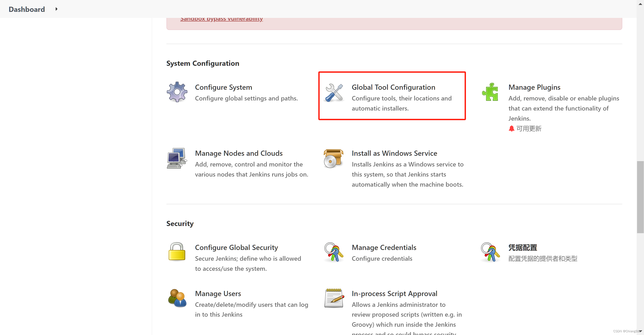The width and height of the screenshot is (644, 335).
Task: Click the Global Tool Configuration wrench icon
Action: tap(334, 93)
